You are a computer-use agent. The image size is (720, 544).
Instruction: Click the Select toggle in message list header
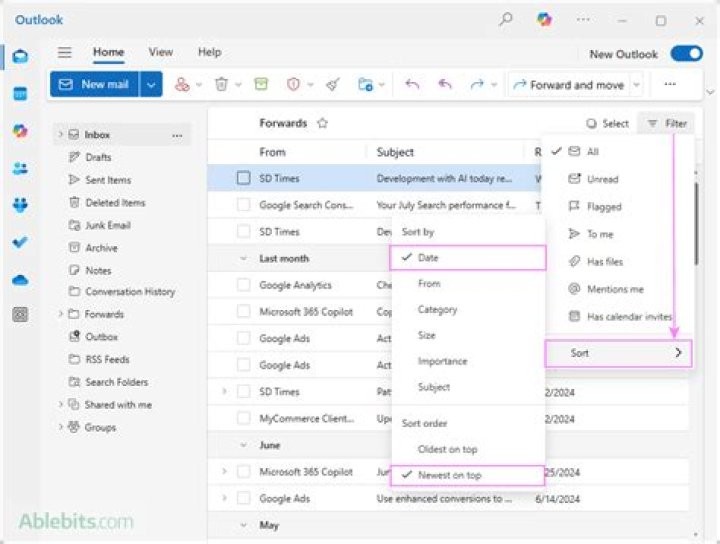(607, 123)
